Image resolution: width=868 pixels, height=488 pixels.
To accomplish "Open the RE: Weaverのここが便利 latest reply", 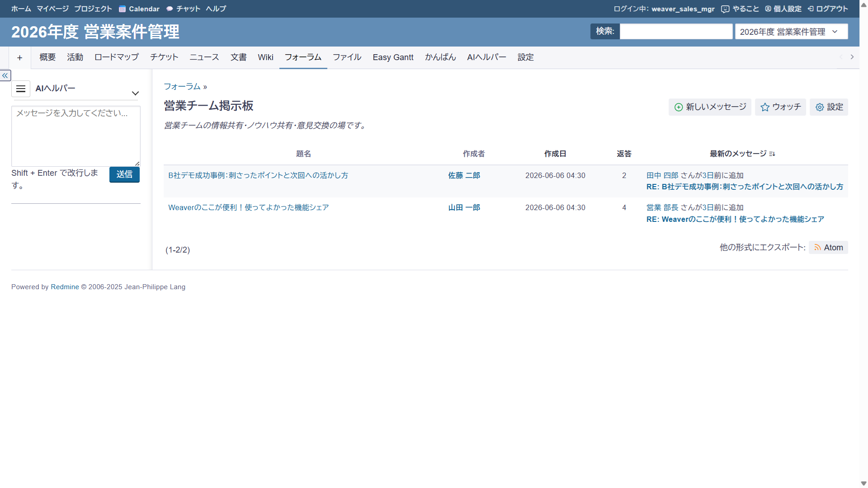I will click(x=735, y=219).
